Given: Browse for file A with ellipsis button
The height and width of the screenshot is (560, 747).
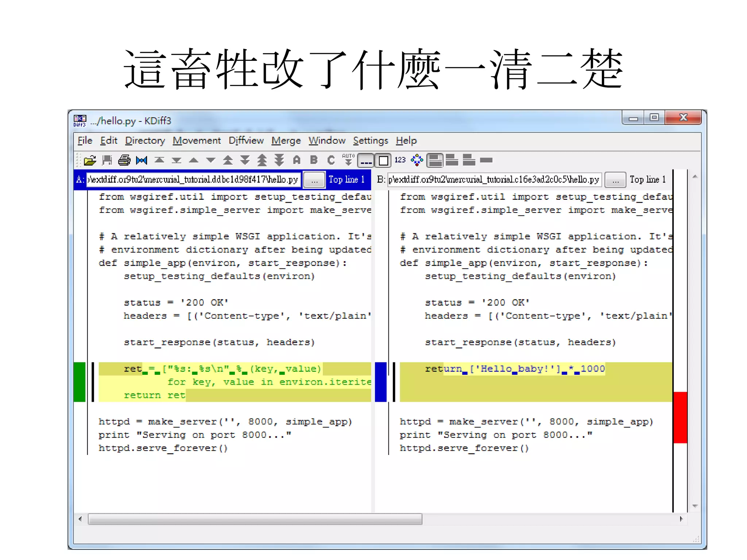Looking at the screenshot, I should pos(314,180).
